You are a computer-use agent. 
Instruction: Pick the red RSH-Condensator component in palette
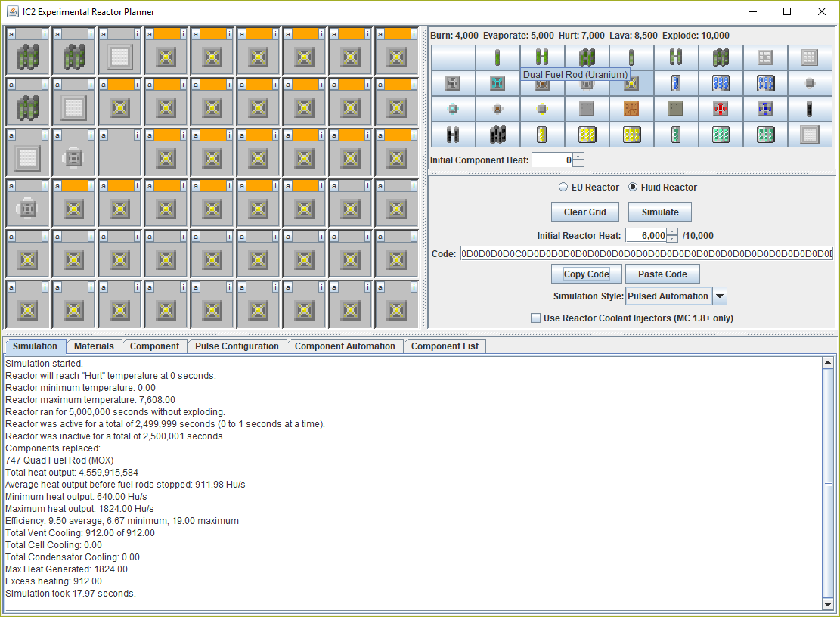coord(721,109)
